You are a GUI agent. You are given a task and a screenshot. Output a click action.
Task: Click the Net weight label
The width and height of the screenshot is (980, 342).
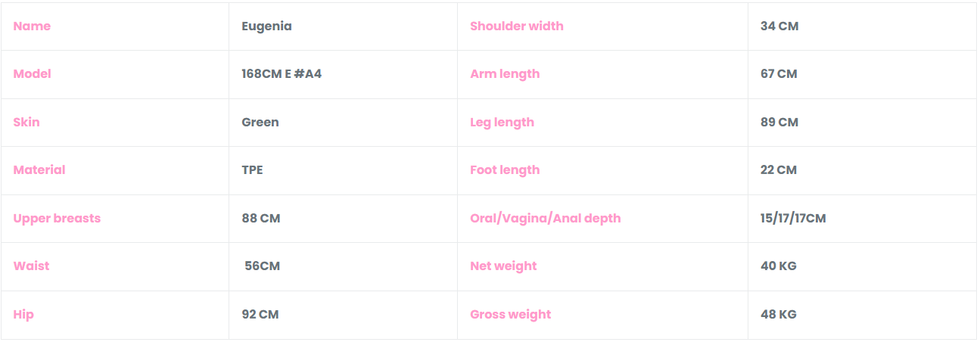point(503,266)
